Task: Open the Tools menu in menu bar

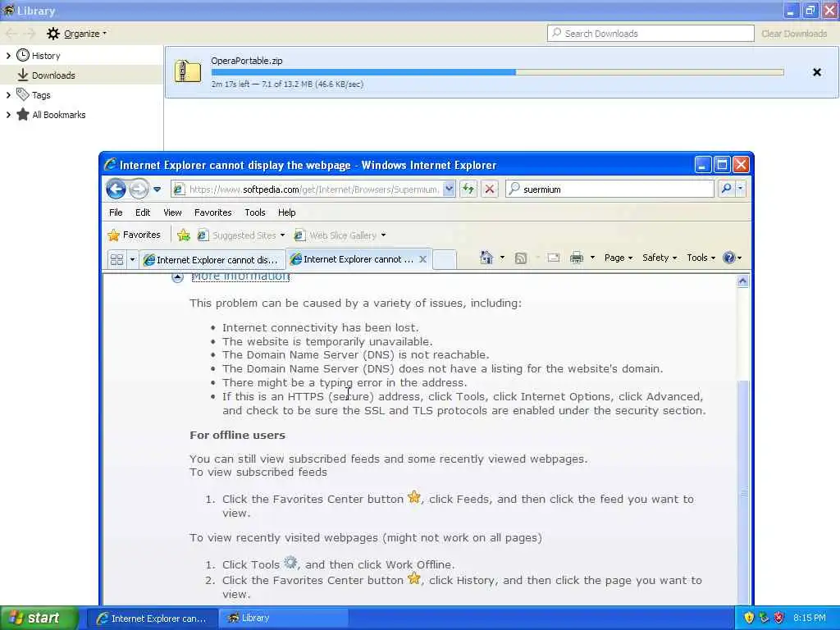Action: point(255,212)
